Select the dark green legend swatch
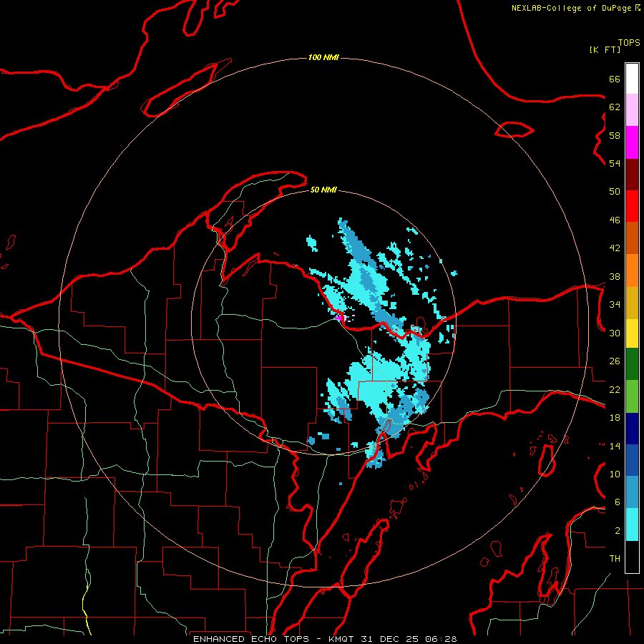Image resolution: width=644 pixels, height=644 pixels. (x=632, y=364)
